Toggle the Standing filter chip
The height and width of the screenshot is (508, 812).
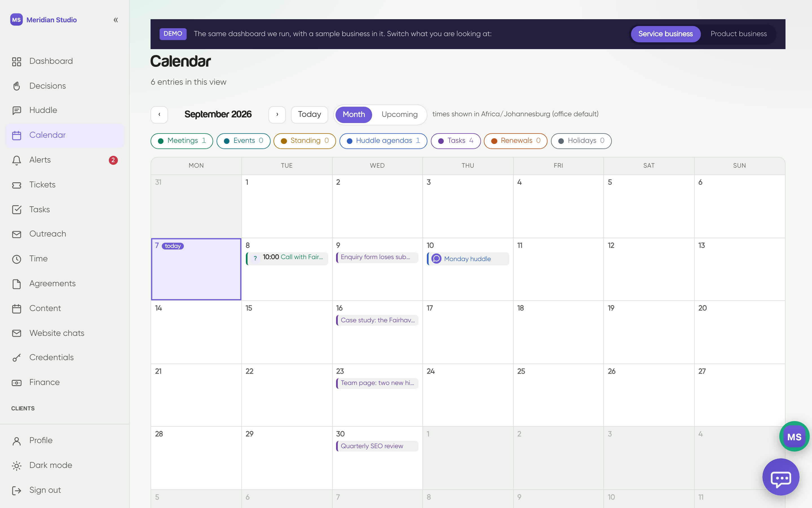[x=304, y=141]
